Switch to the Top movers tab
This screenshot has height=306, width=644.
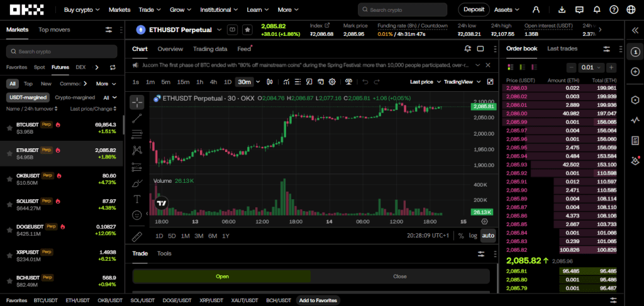[x=54, y=30]
